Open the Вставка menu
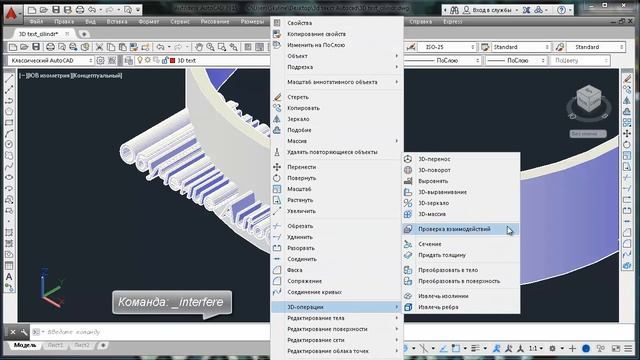Screen dimensions: 640x360 pos(117,21)
